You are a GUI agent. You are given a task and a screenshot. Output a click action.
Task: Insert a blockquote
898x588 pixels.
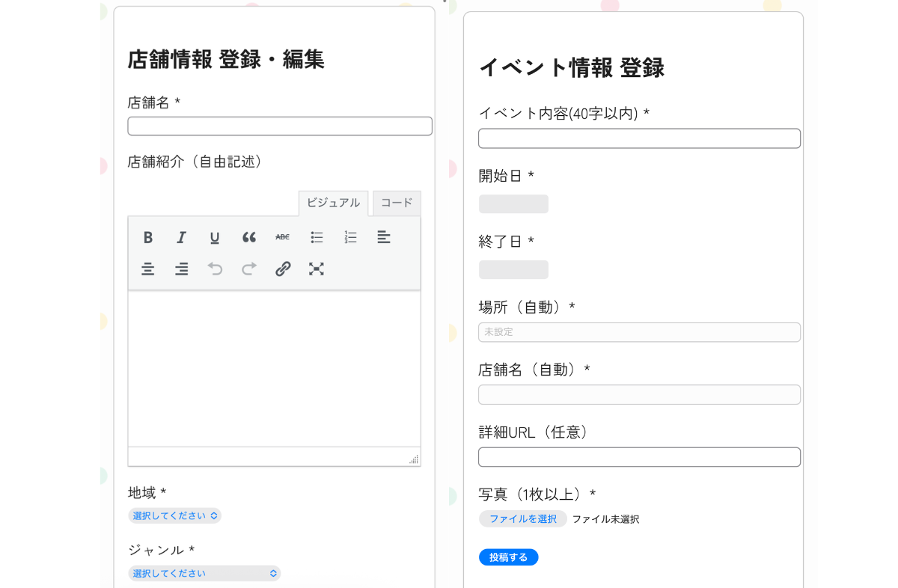click(248, 237)
